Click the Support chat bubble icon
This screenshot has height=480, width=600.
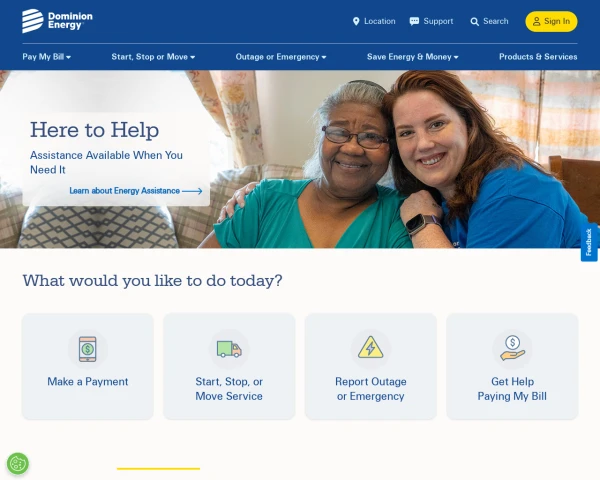click(414, 21)
